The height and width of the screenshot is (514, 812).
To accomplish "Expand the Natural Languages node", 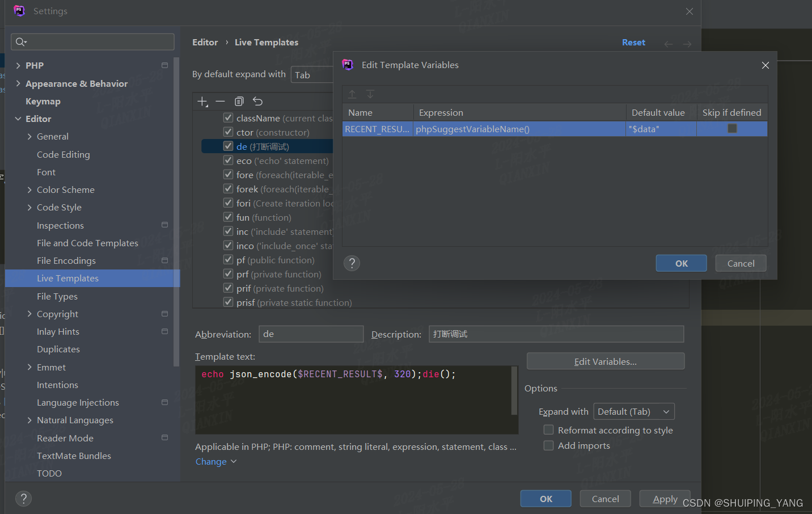I will point(29,420).
